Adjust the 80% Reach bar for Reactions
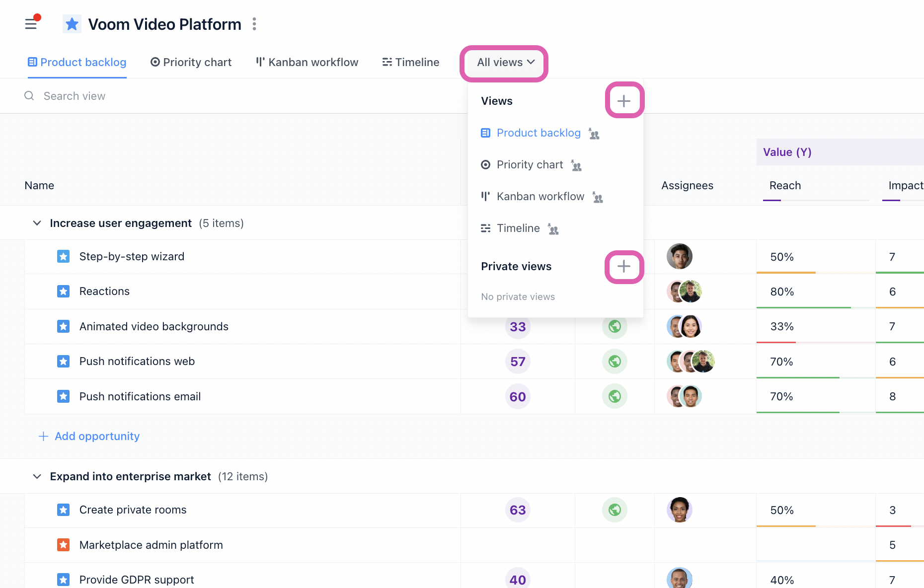The height and width of the screenshot is (588, 924). pos(815,307)
